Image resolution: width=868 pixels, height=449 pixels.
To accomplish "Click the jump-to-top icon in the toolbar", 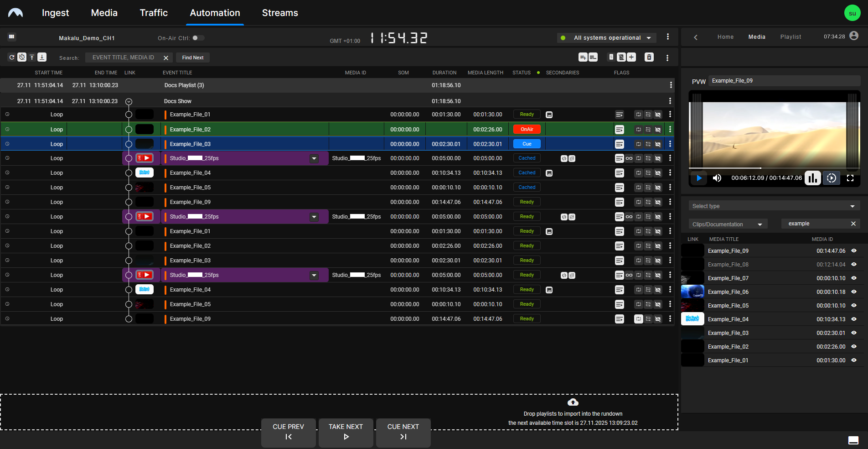I will point(32,57).
